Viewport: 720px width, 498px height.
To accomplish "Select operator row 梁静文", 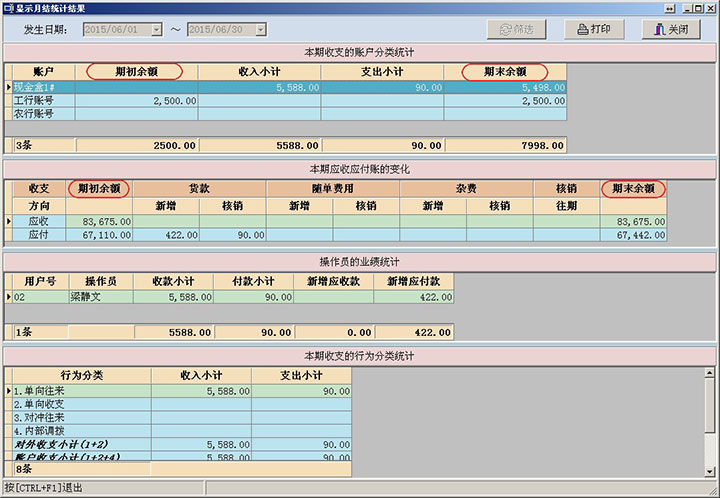I will [x=100, y=297].
